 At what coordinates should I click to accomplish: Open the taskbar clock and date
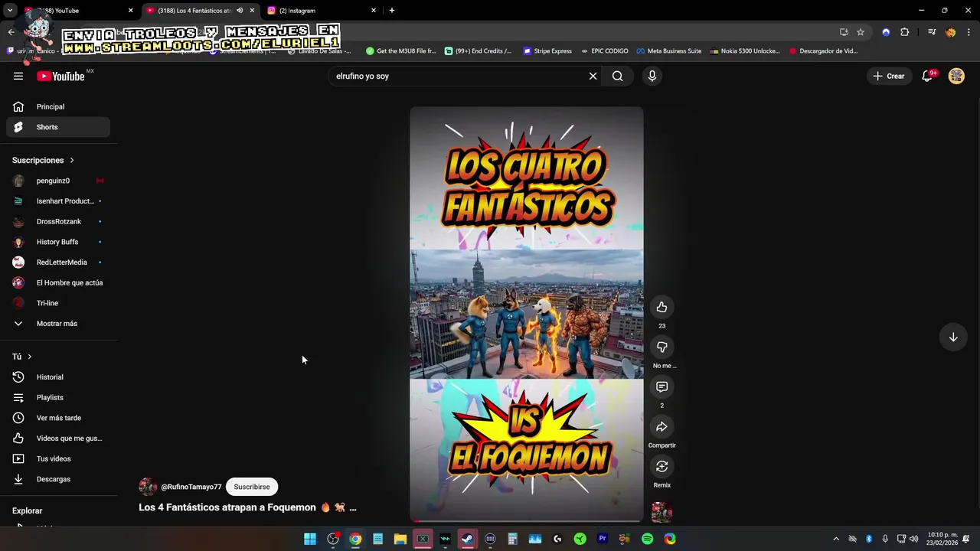942,539
